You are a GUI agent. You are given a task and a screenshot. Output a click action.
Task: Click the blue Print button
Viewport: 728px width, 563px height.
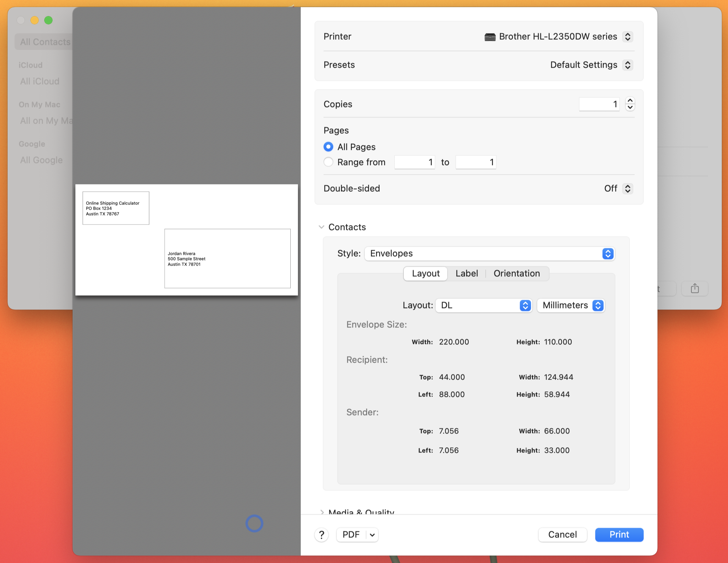[x=619, y=535]
